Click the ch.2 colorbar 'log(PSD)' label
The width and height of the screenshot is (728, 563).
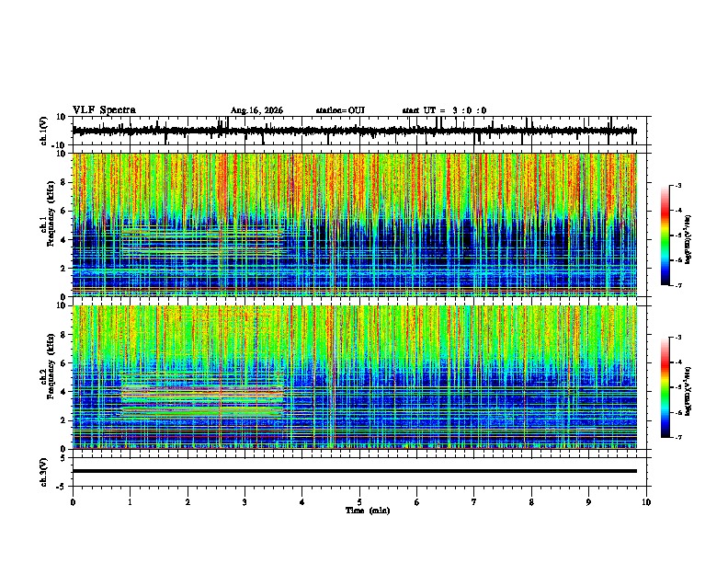(x=688, y=392)
